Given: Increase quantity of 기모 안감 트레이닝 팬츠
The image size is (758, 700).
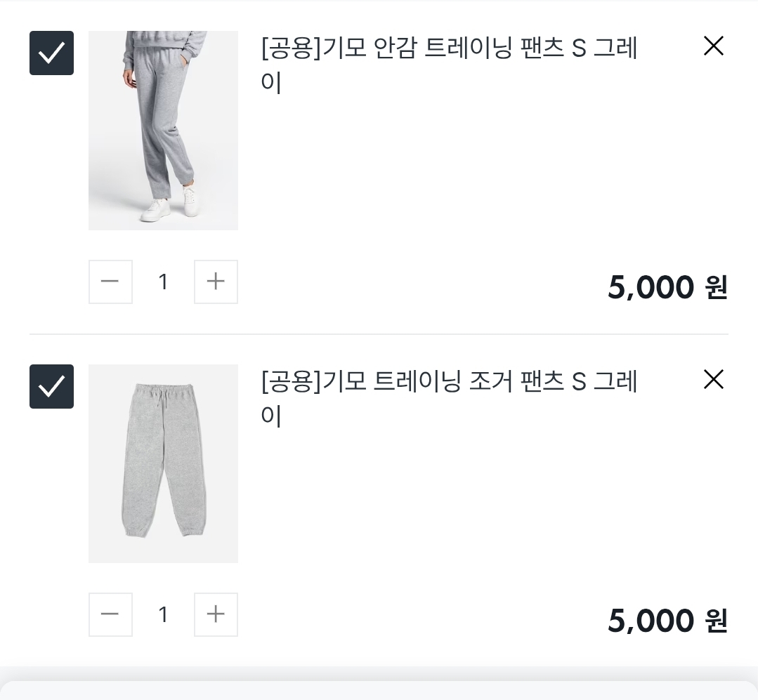Looking at the screenshot, I should click(216, 282).
